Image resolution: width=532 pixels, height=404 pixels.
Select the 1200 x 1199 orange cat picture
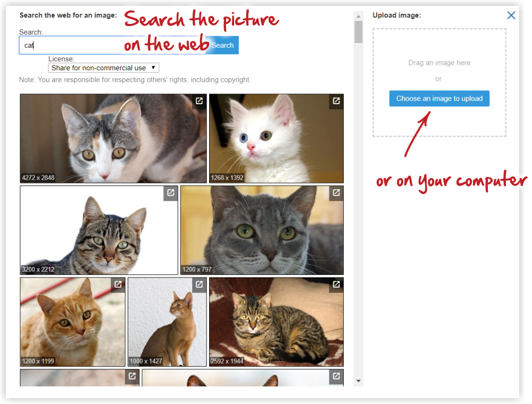click(x=72, y=322)
